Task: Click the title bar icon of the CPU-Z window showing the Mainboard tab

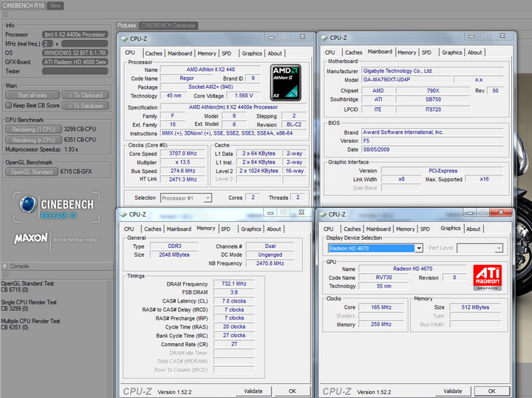Action: [x=324, y=38]
